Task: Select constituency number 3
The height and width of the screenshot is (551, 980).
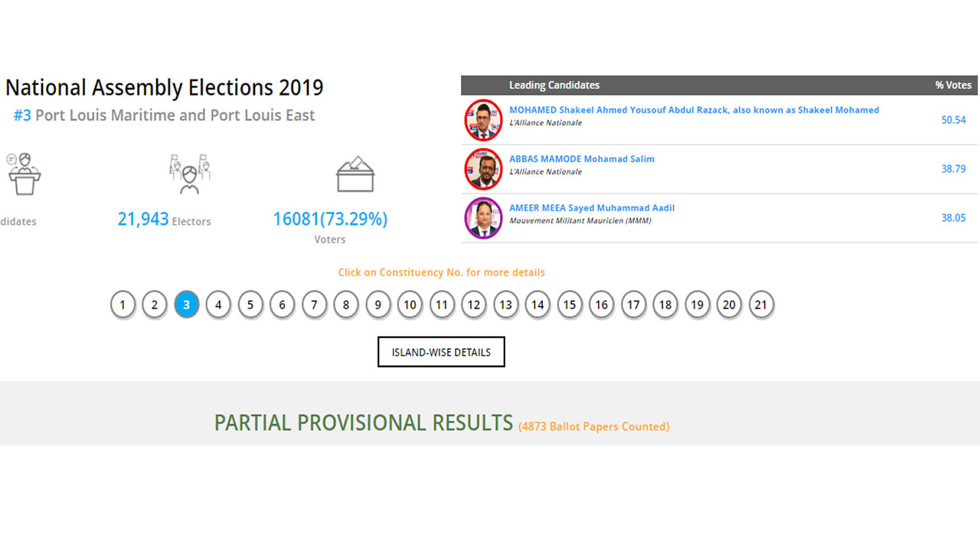Action: (186, 305)
